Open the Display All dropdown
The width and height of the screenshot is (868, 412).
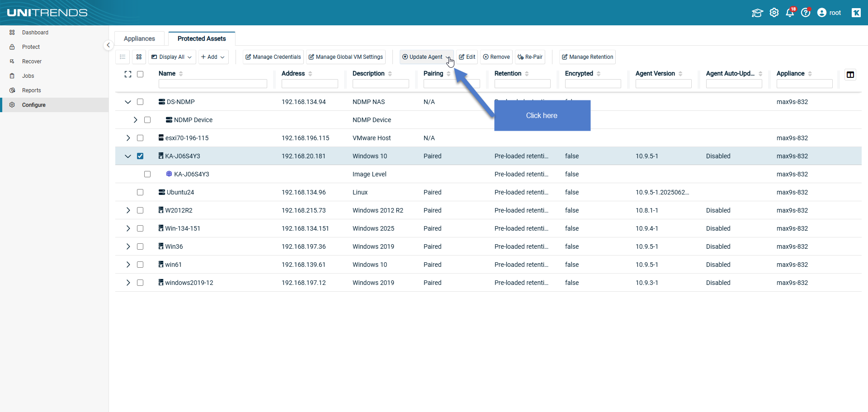click(x=172, y=57)
